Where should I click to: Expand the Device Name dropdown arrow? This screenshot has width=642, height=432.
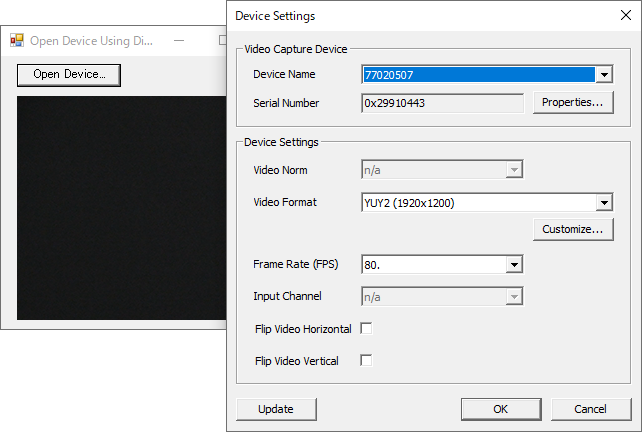coord(604,75)
